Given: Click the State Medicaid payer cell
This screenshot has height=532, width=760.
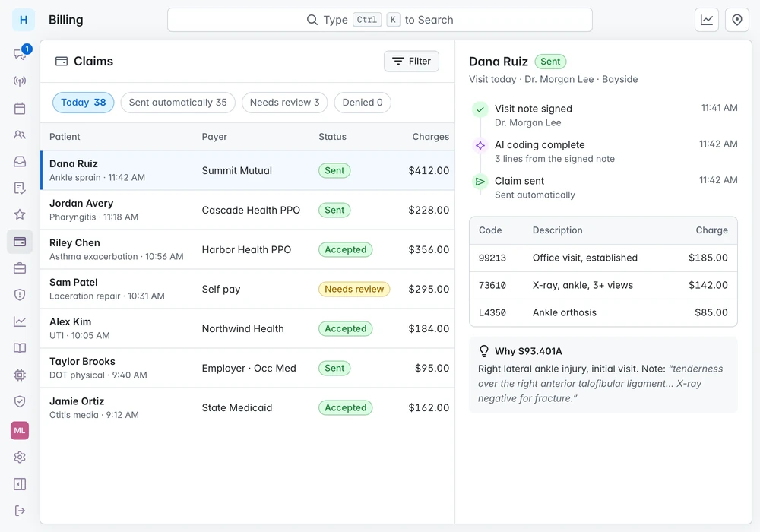Looking at the screenshot, I should (x=237, y=407).
